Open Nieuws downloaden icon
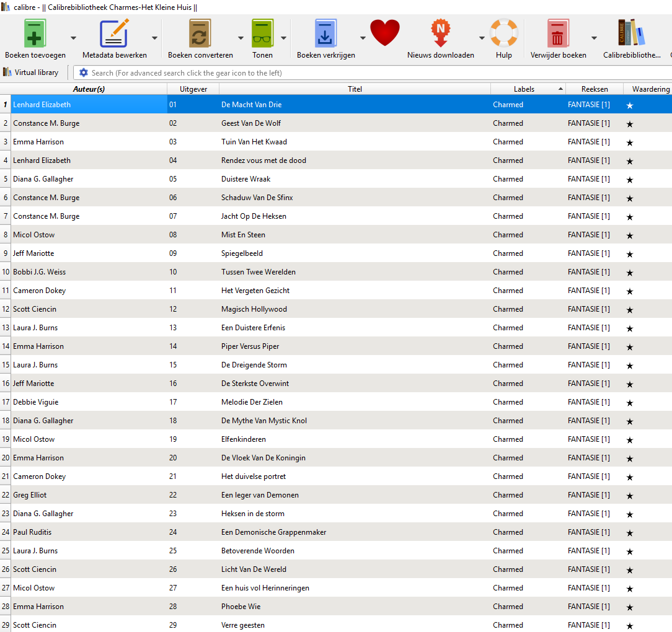Viewport: 672px width, 632px height. [x=441, y=33]
